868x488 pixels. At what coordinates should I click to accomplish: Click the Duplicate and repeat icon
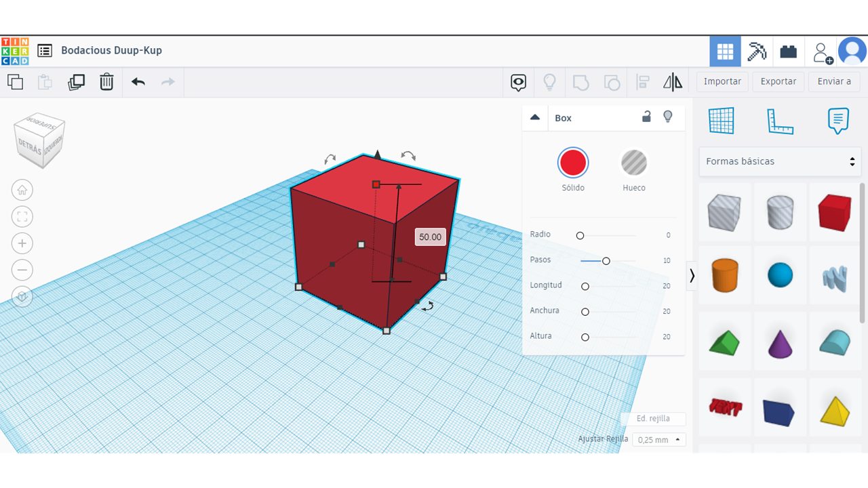[x=76, y=82]
